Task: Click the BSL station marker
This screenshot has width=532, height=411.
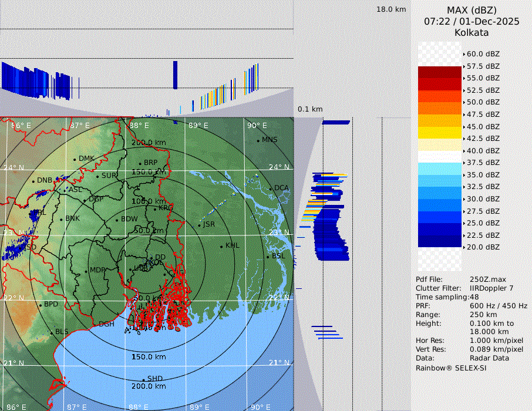Action: click(x=267, y=257)
